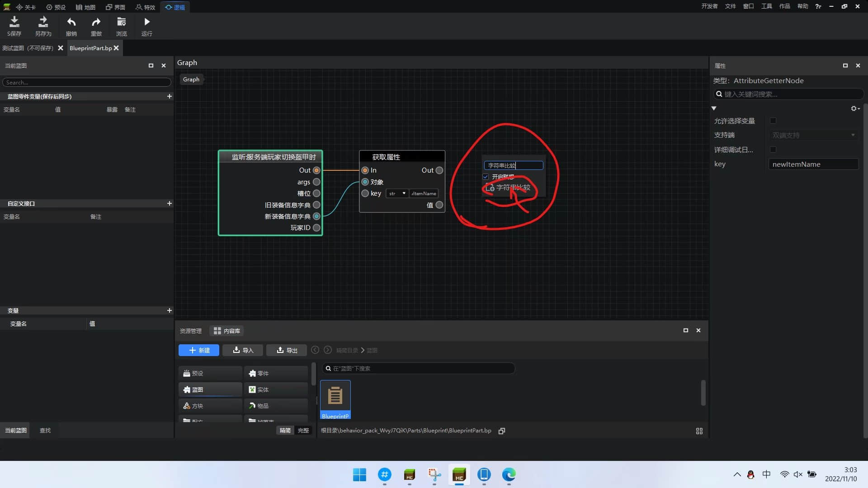The width and height of the screenshot is (868, 488).
Task: Switch to the 关卡 tab
Action: (26, 7)
